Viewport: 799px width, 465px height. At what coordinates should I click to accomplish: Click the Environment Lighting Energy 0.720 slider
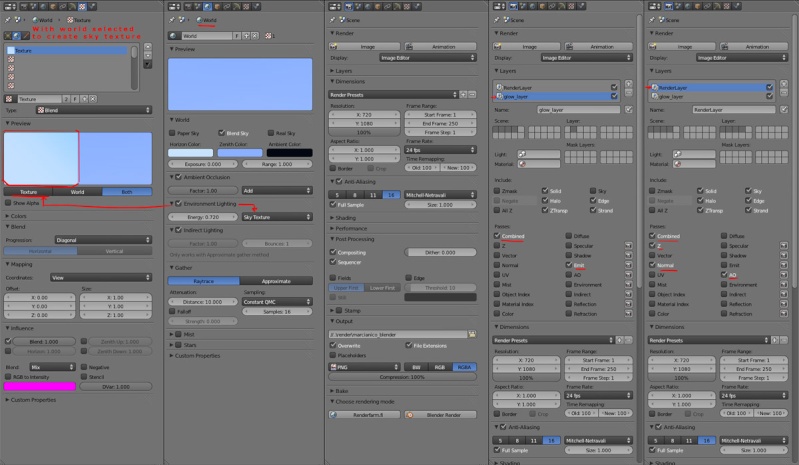click(203, 217)
